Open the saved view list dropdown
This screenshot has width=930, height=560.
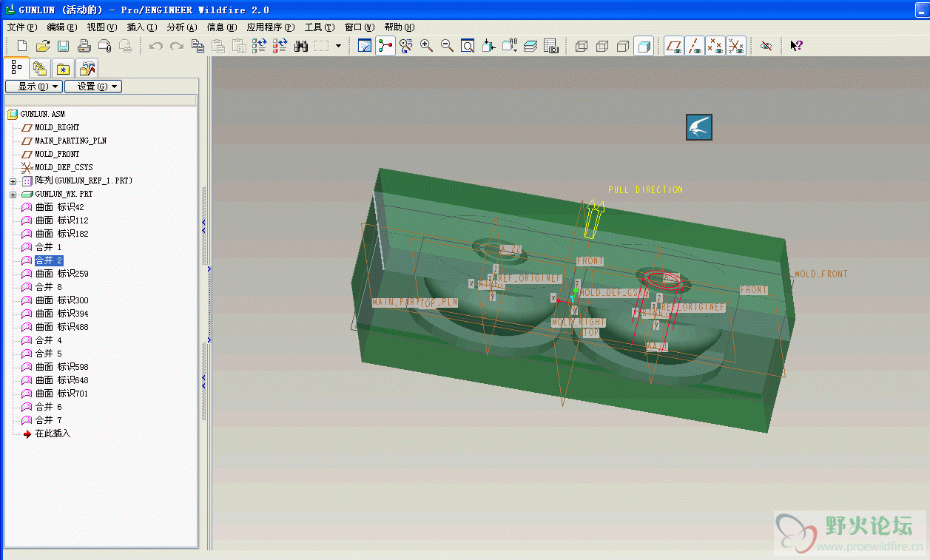tap(510, 46)
